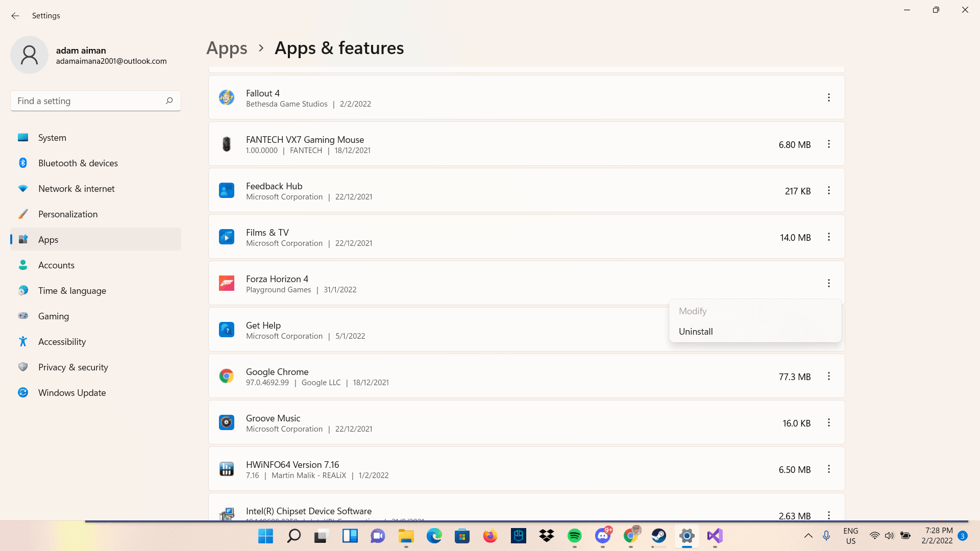Open the volume control in system tray

click(x=890, y=536)
